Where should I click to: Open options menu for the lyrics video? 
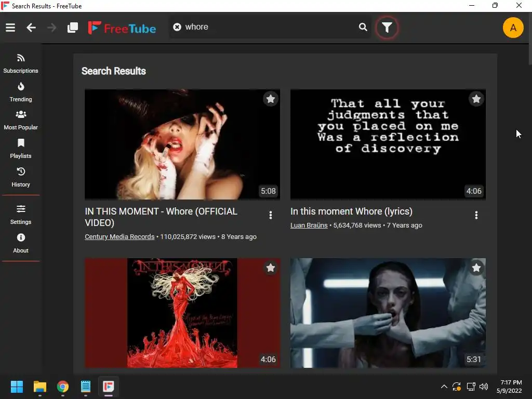pyautogui.click(x=476, y=215)
